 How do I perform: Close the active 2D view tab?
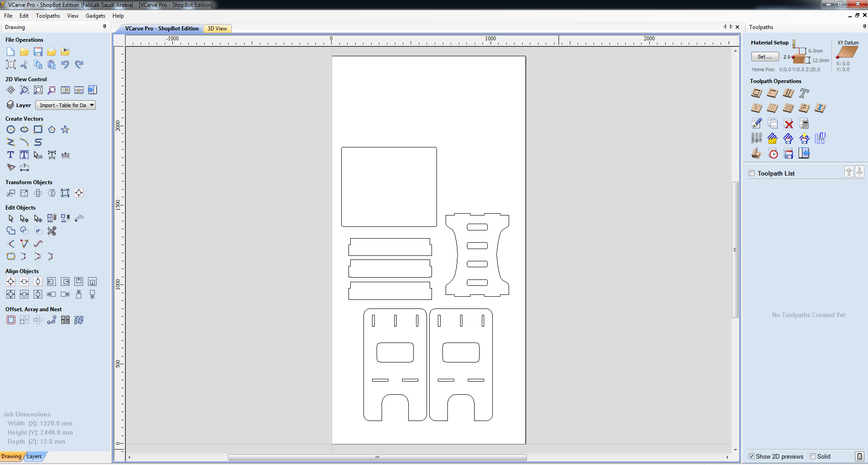(737, 27)
